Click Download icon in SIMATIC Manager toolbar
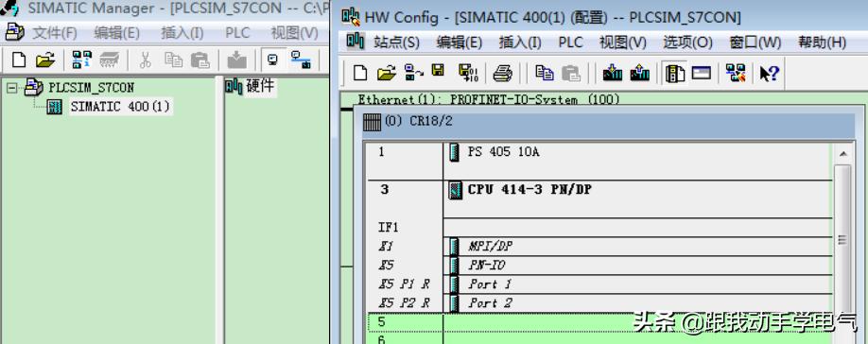 click(237, 60)
